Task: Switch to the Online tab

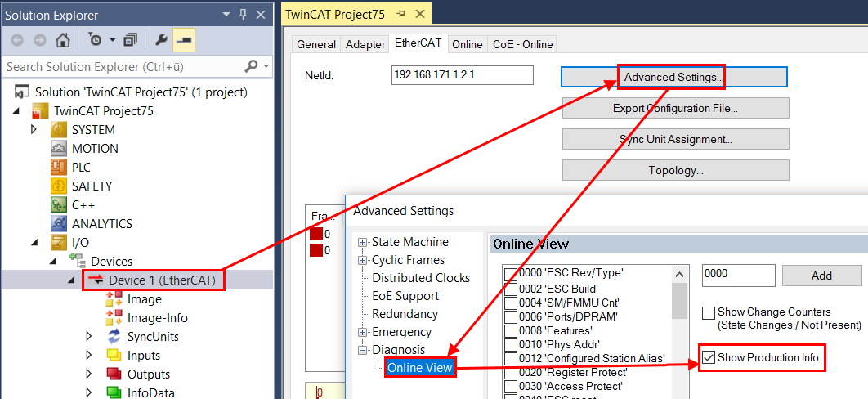Action: click(x=468, y=45)
